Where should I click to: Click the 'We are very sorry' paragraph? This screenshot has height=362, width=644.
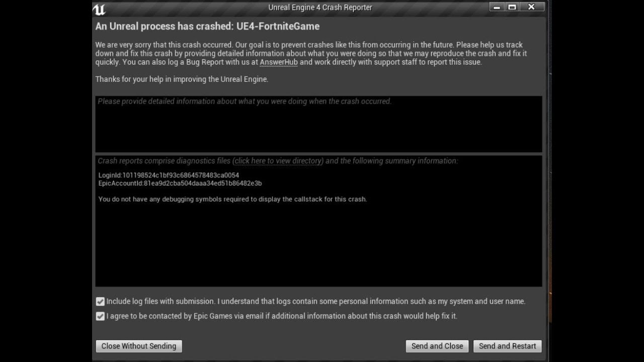tap(311, 53)
